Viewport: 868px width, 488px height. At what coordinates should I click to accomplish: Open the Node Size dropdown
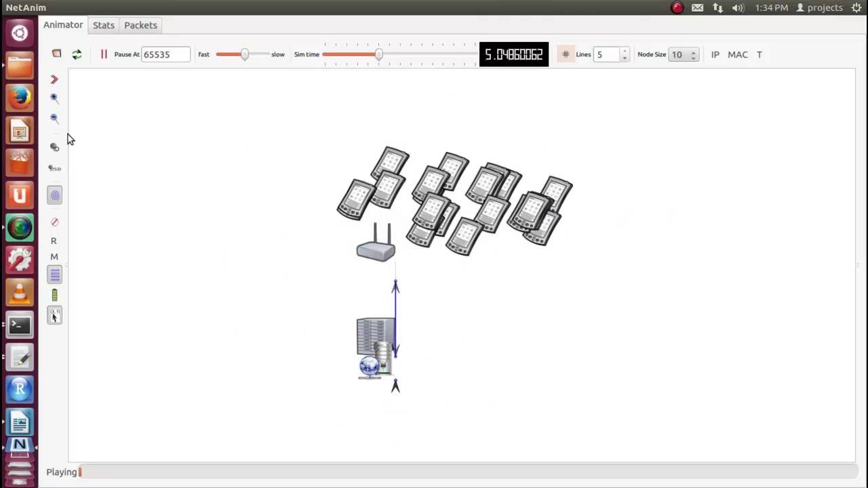[684, 54]
